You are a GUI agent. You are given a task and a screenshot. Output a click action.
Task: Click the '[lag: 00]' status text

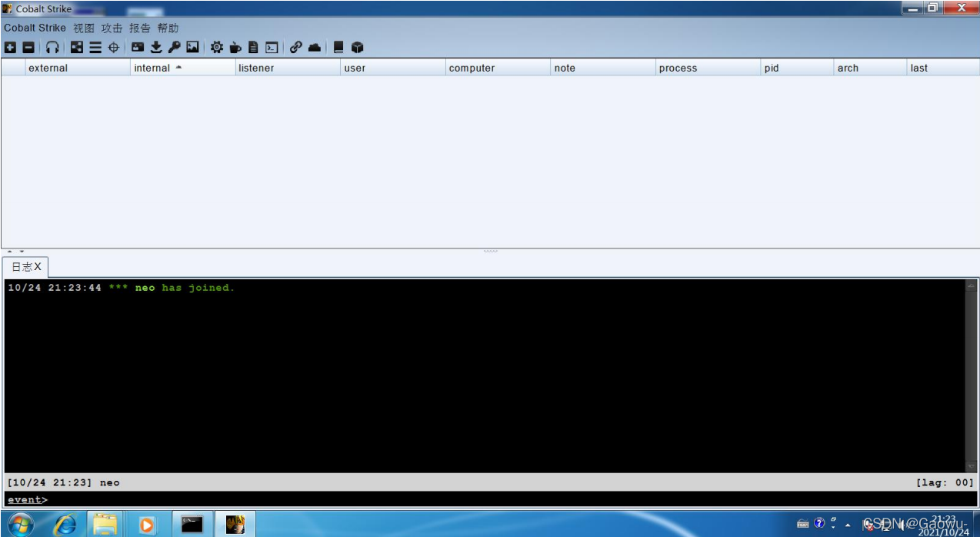coord(945,482)
